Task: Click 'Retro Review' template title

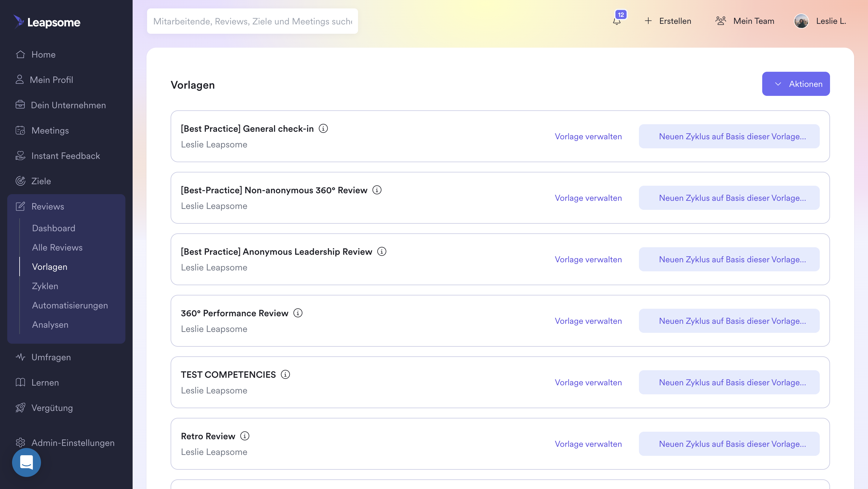Action: [208, 436]
